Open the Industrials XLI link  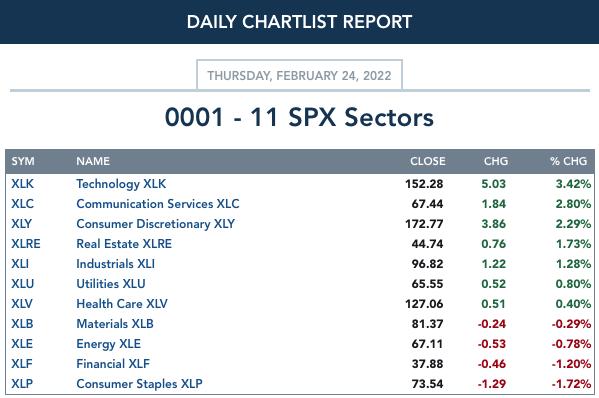coord(116,264)
